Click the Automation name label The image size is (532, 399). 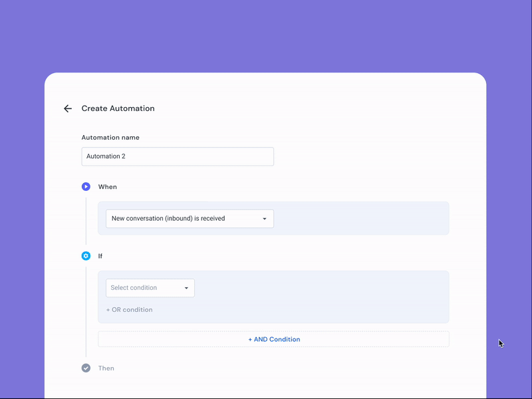(110, 138)
